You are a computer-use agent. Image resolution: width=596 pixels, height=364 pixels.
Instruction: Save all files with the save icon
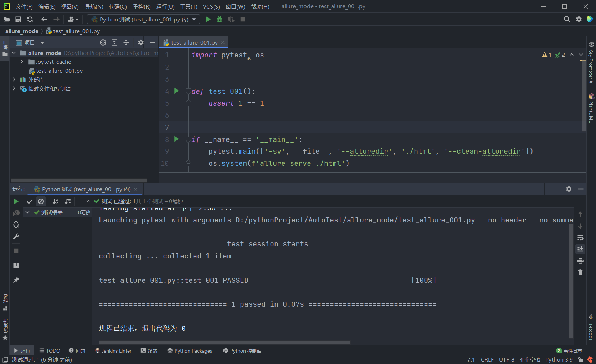click(x=18, y=19)
